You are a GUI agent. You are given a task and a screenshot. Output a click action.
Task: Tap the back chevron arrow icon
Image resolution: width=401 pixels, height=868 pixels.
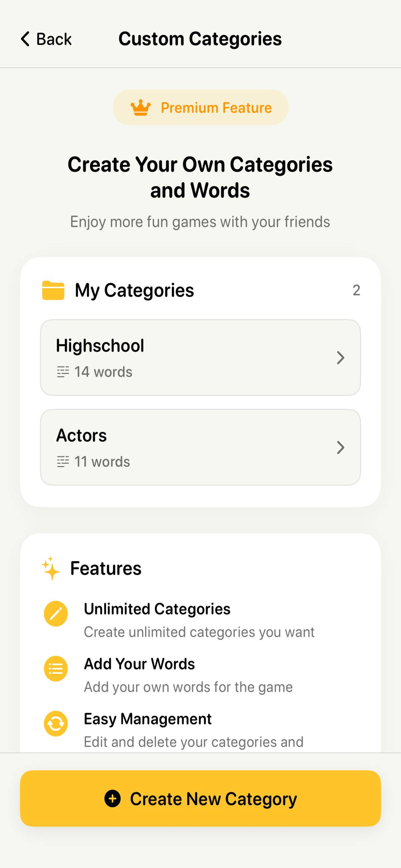(x=25, y=39)
